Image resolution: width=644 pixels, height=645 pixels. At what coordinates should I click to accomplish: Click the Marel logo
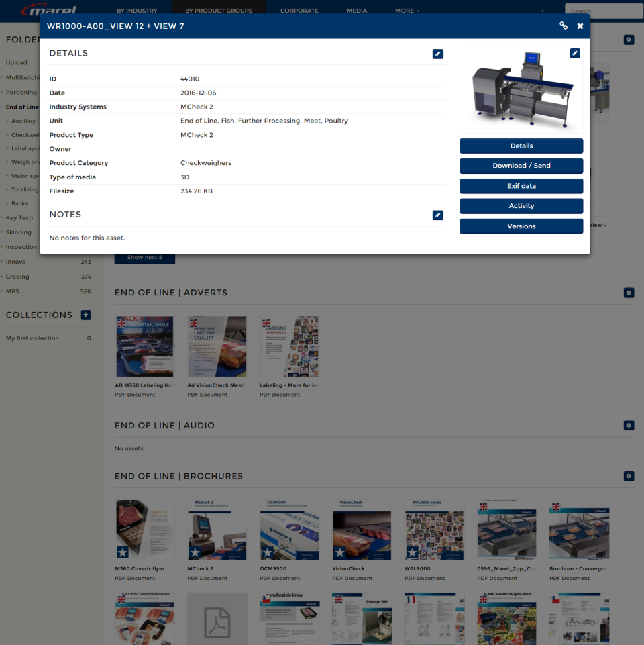pyautogui.click(x=50, y=10)
